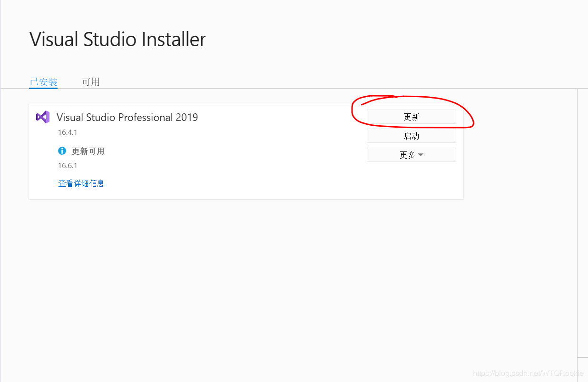This screenshot has height=382, width=588.
Task: Switch to the 可用 tab
Action: click(90, 82)
